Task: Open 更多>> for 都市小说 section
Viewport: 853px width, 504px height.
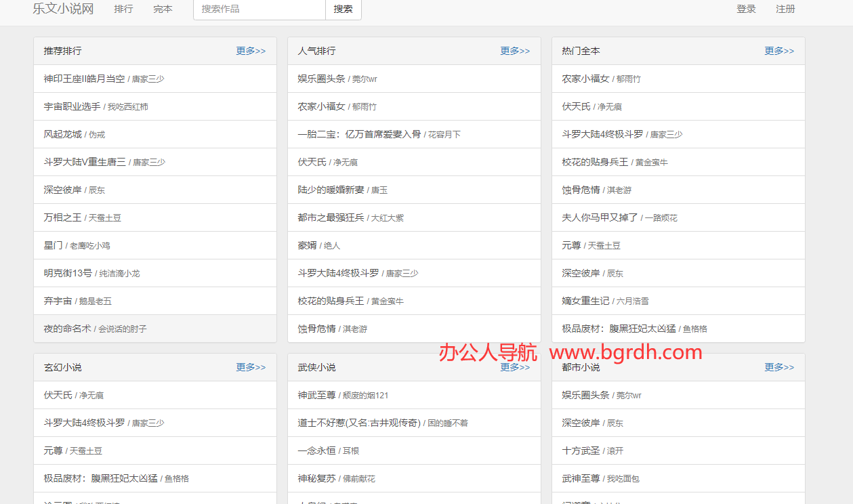Action: [x=779, y=366]
